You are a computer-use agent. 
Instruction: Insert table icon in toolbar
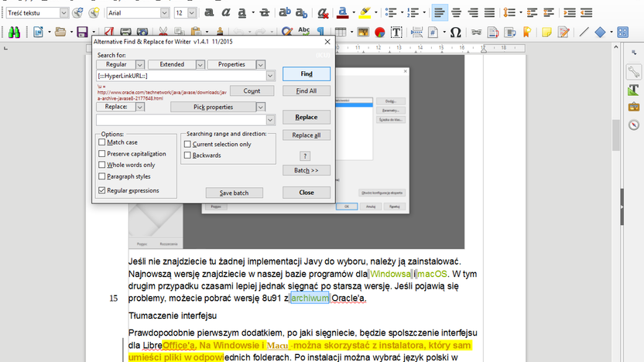[341, 32]
